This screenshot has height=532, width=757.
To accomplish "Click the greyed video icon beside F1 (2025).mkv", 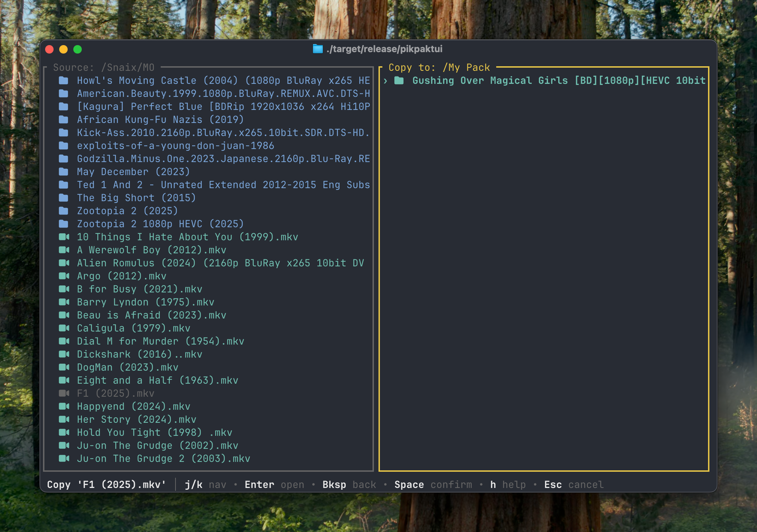I will click(64, 393).
